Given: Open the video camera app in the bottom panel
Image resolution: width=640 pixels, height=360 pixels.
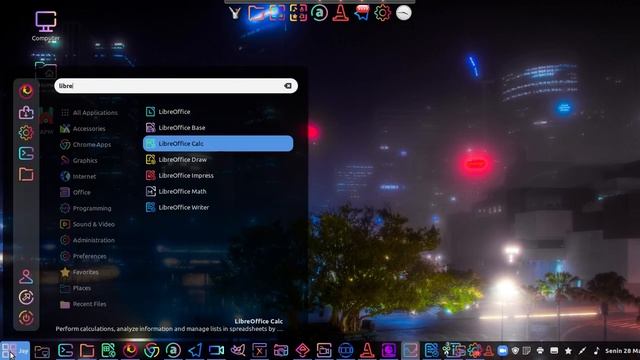Looking at the screenshot, I should pyautogui.click(x=216, y=350).
